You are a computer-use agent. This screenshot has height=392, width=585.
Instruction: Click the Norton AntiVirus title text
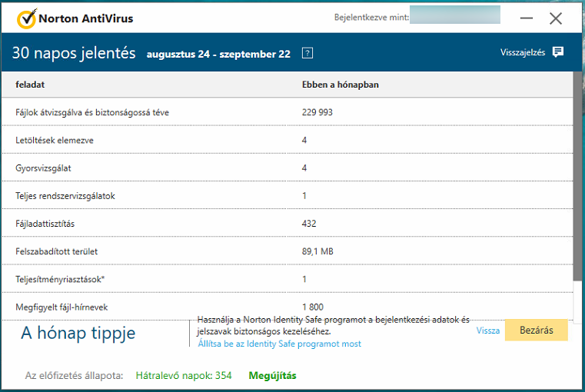coord(86,18)
